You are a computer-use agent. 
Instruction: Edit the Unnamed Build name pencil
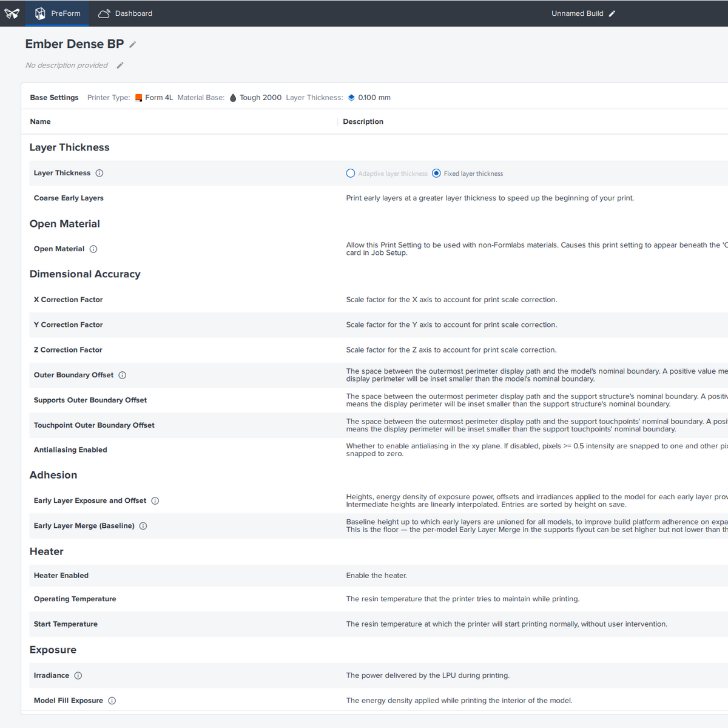(612, 13)
